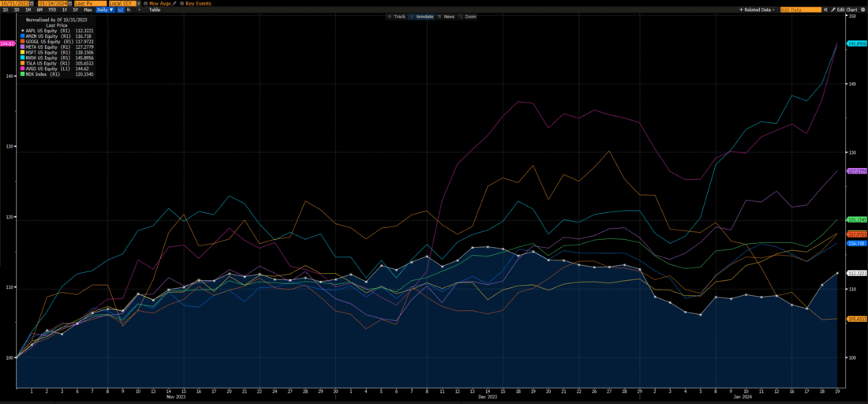Image resolution: width=868 pixels, height=404 pixels.
Task: Open the end date calendar picker icon
Action: pyautogui.click(x=69, y=3)
